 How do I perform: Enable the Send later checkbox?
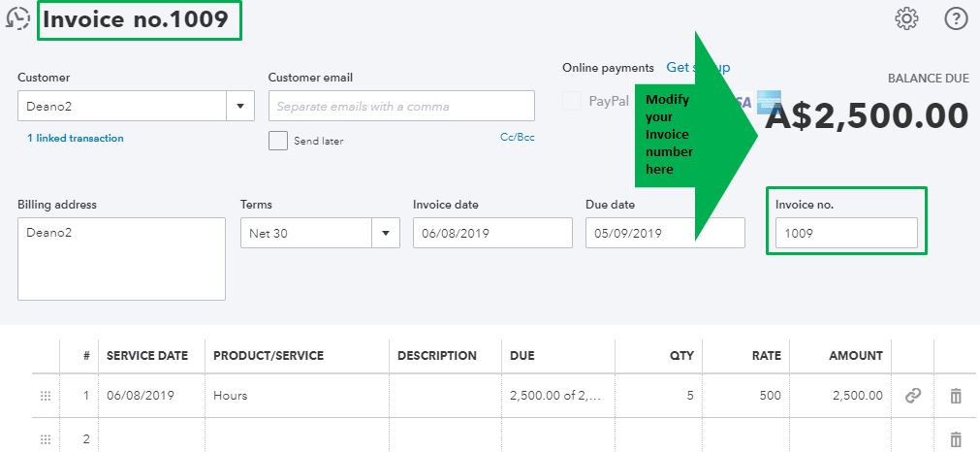(x=278, y=141)
